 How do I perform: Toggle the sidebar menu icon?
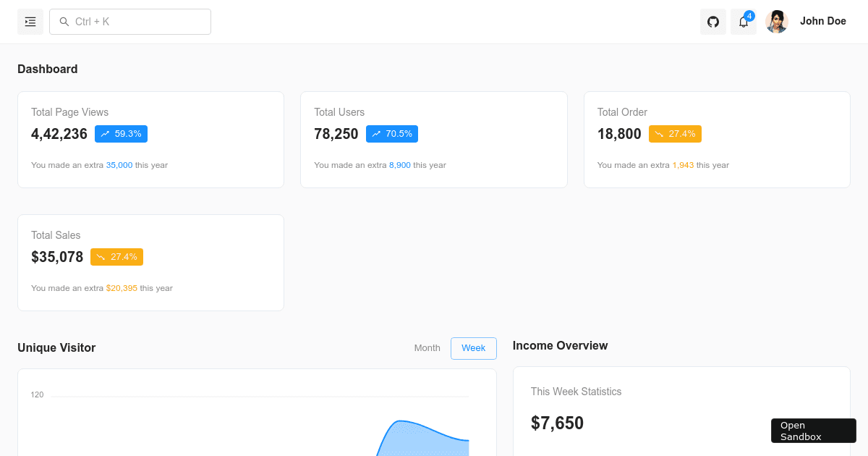(x=30, y=22)
